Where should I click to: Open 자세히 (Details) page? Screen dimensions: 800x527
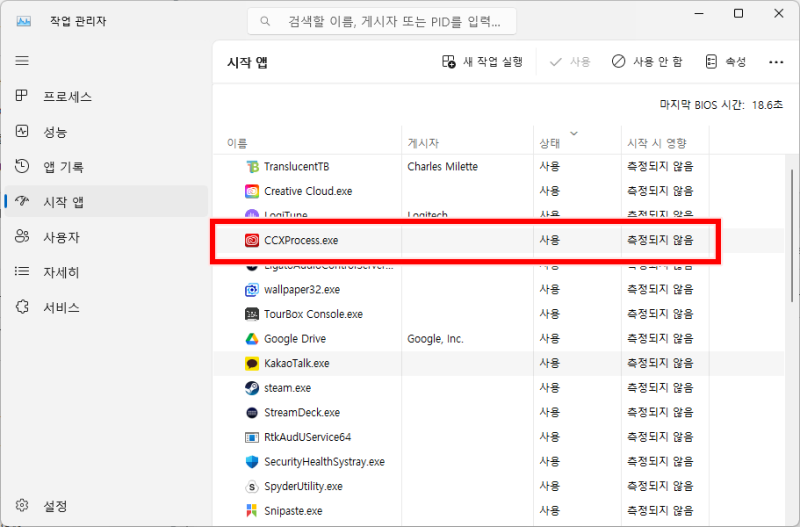point(106,272)
